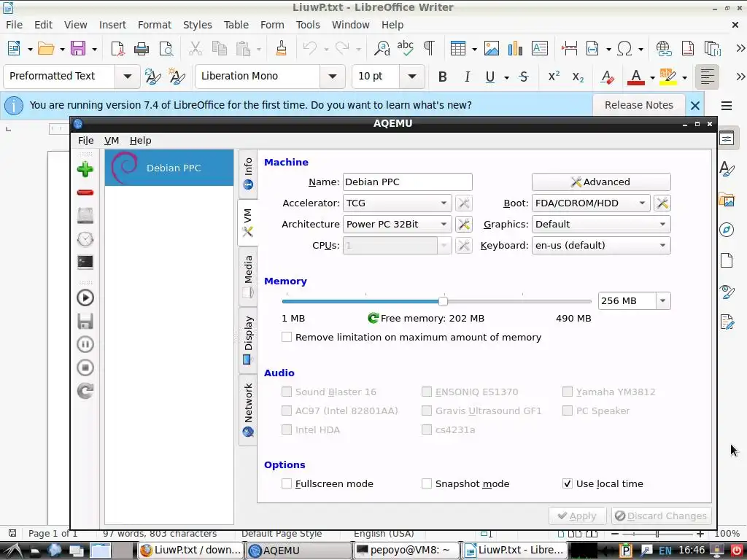Open the Graphics Default dropdown
The width and height of the screenshot is (747, 560).
tap(601, 225)
